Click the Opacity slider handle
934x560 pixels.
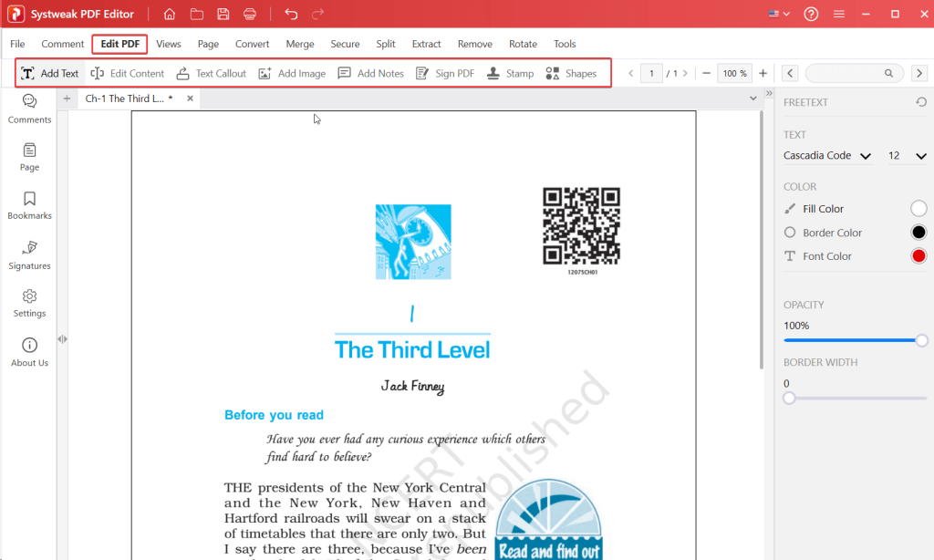921,340
